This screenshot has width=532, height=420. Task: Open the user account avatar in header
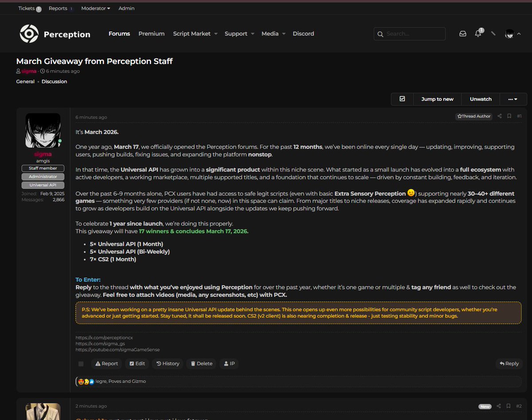(509, 34)
